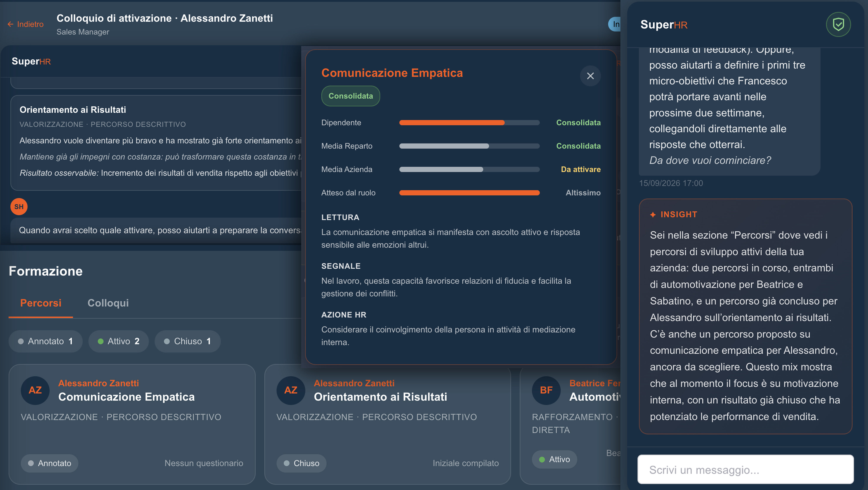868x490 pixels.
Task: Click Alessandro Zanetti name on Comunicazione Empatica card
Action: [x=98, y=383]
